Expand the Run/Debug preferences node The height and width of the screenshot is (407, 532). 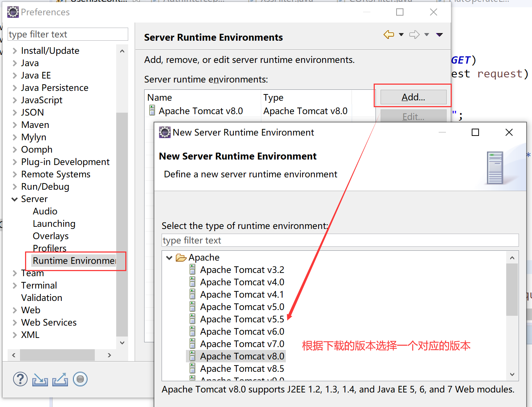[15, 187]
